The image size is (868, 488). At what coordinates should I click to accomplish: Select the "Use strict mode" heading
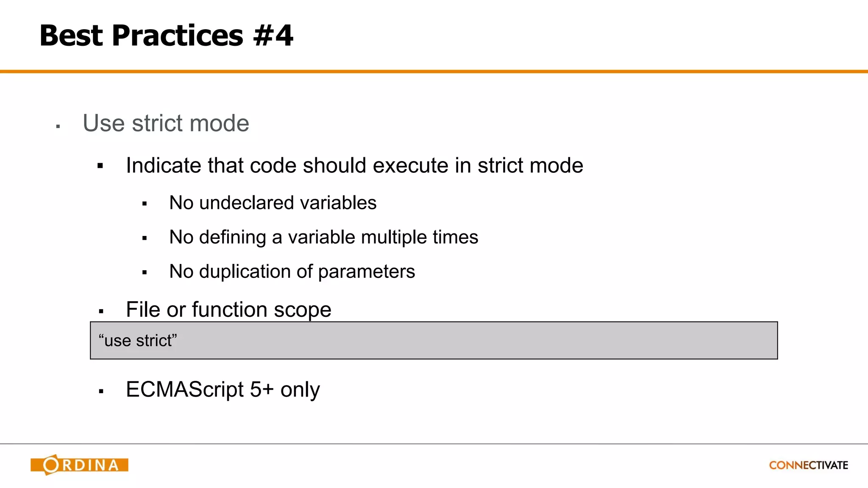166,123
